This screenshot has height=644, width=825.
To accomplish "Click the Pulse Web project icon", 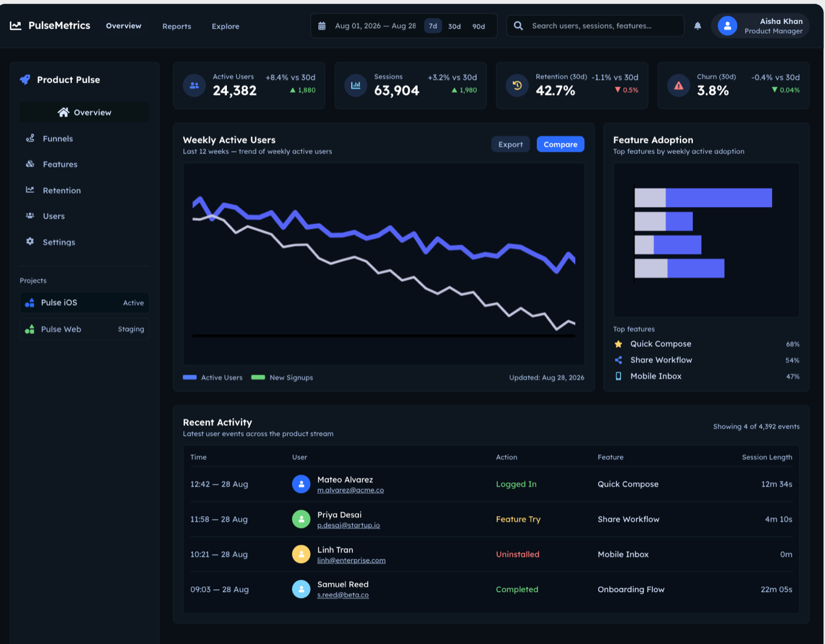I will point(29,329).
